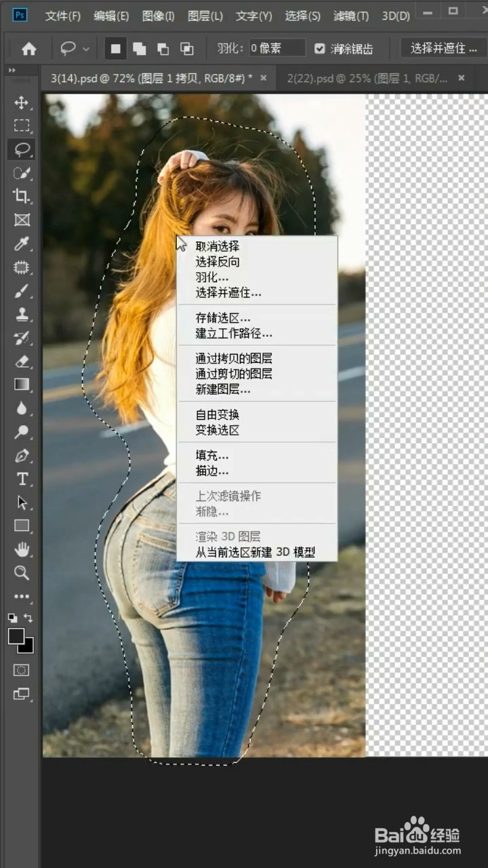Toggle the 消除锯齿 anti-alias checkbox
The image size is (488, 868).
point(320,48)
